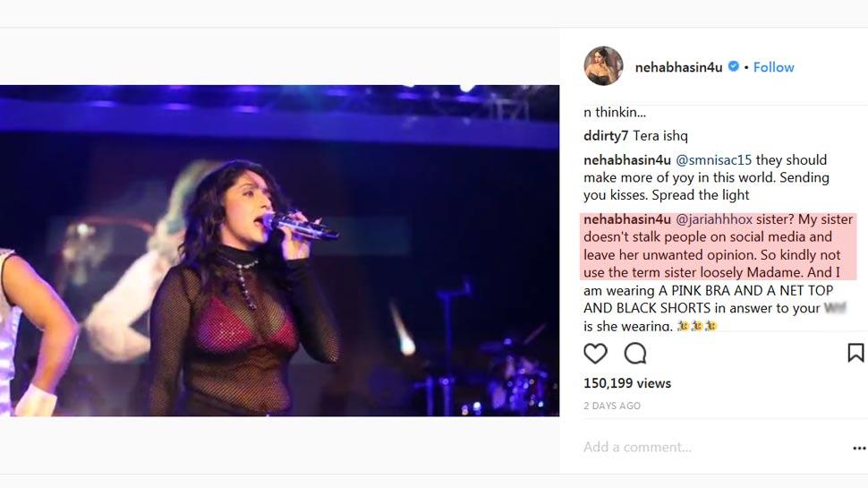Click the blue verified badge

pyautogui.click(x=734, y=66)
